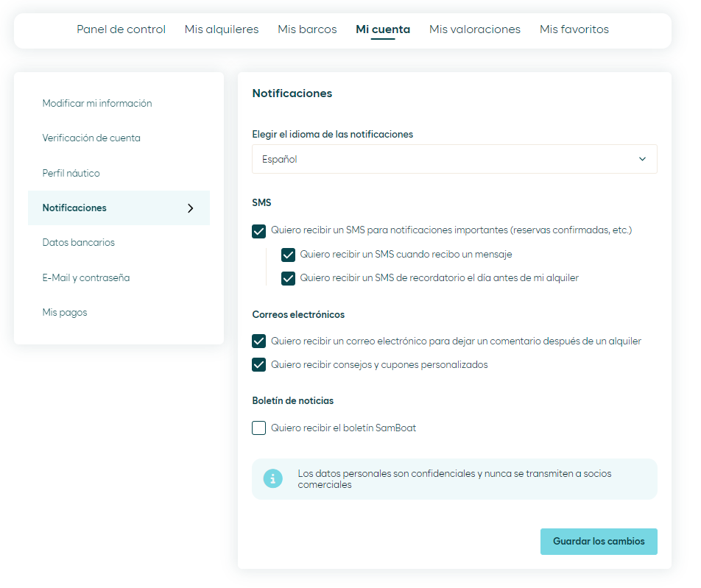Toggle SMS reminder day before rental checkbox

click(x=288, y=278)
